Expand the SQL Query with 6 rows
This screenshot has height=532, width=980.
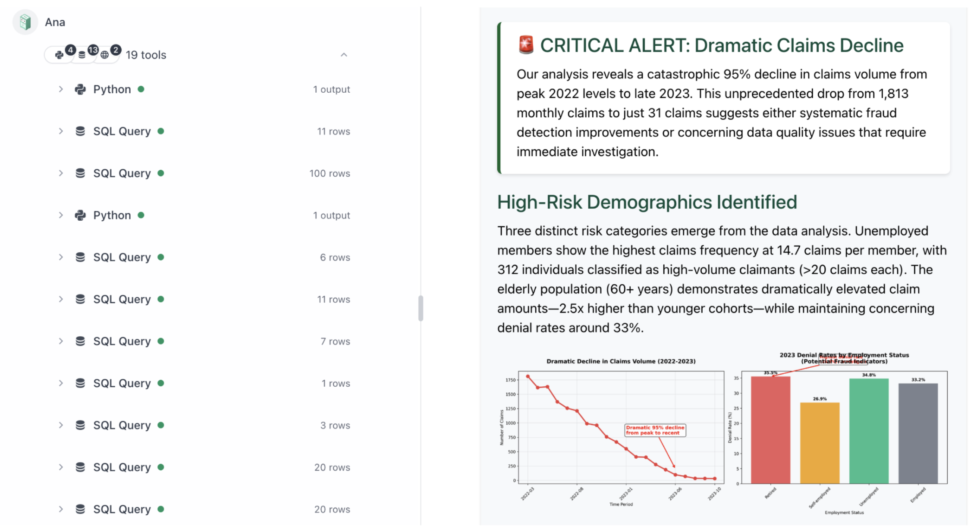pos(61,257)
